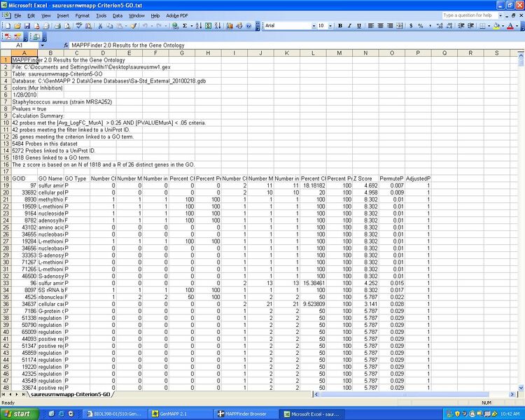Click the Fill Color paint bucket
Viewport: 525px width, 420px height.
496,26
